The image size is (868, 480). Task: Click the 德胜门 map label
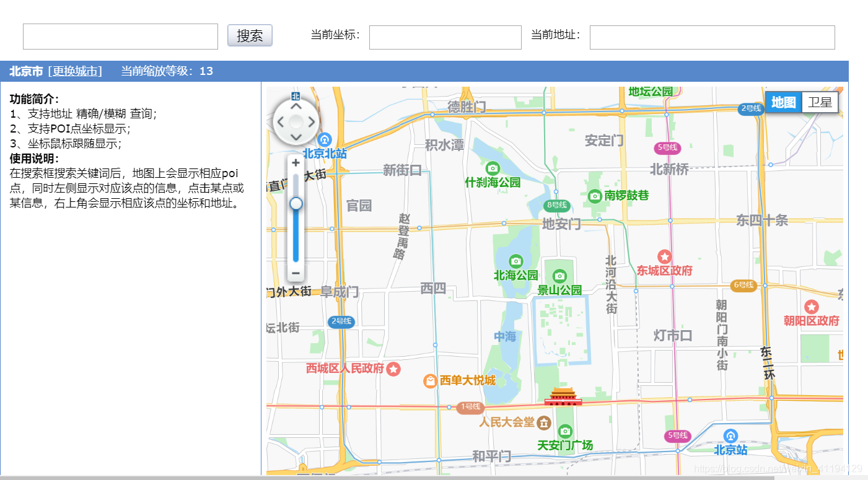pyautogui.click(x=467, y=107)
